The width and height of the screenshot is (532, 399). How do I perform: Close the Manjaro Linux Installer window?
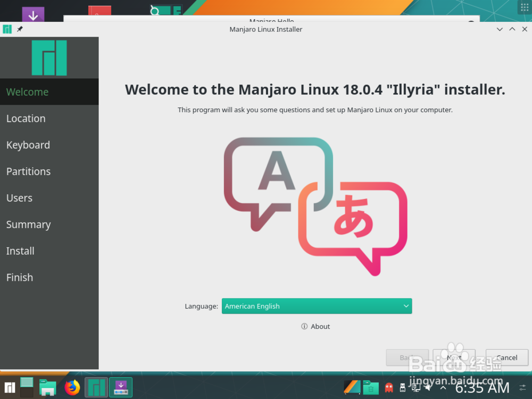point(525,29)
